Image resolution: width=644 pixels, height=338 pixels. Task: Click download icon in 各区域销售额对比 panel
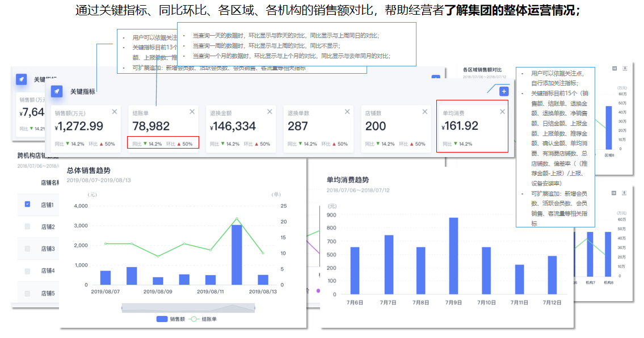tap(625, 69)
